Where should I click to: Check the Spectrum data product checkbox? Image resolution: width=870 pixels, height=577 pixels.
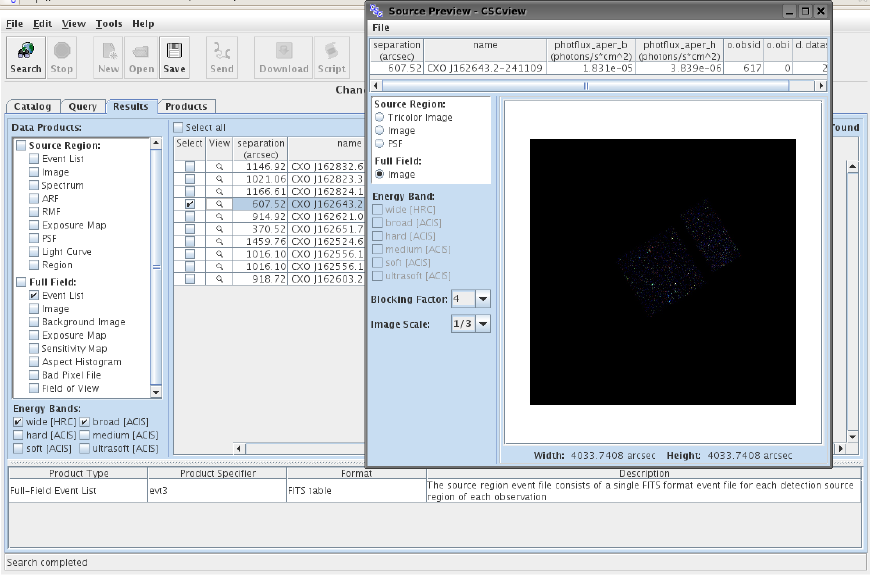tap(35, 185)
